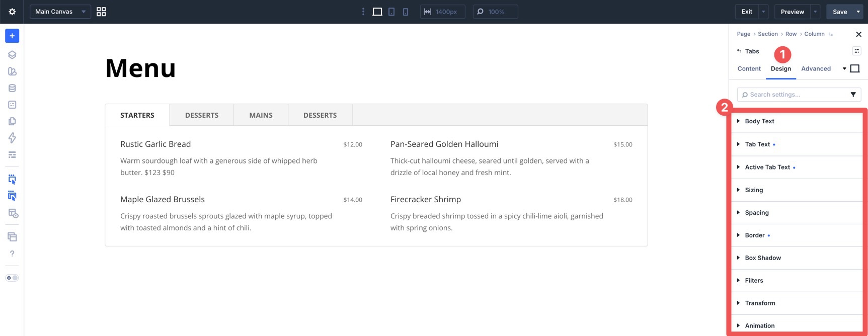
Task: Expand the Tab Text section
Action: (x=797, y=144)
